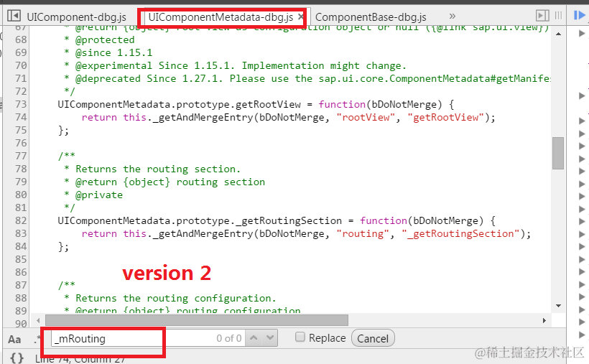Screen dimensions: 589x364
Task: Pretty print the source with braces icon
Action: 17,358
